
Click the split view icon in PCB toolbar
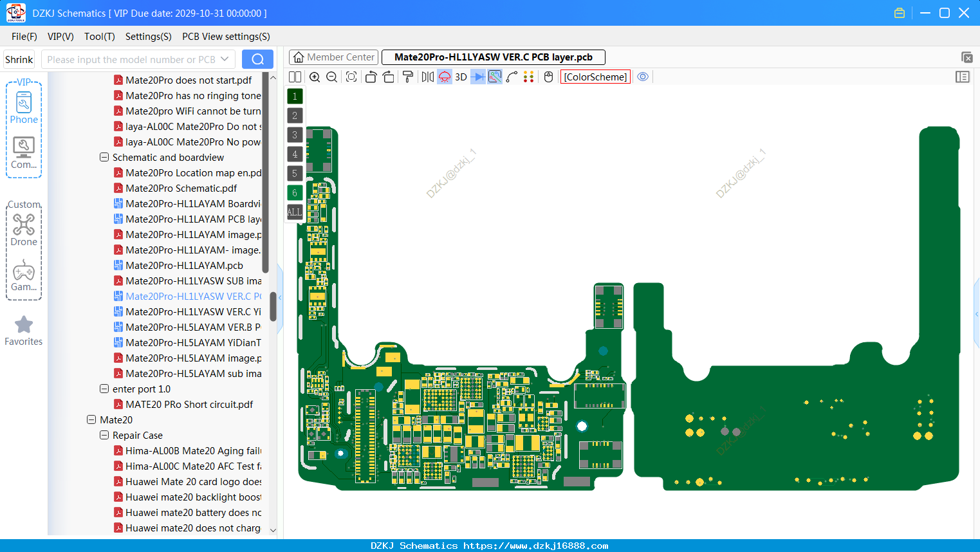(x=295, y=77)
